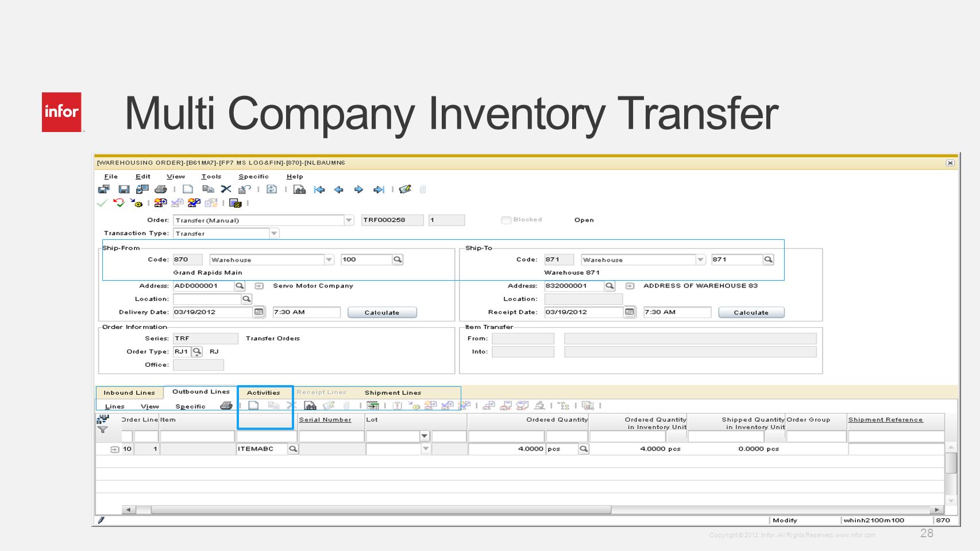Viewport: 980px width, 551px height.
Task: Expand the Transaction Type dropdown
Action: tap(274, 234)
